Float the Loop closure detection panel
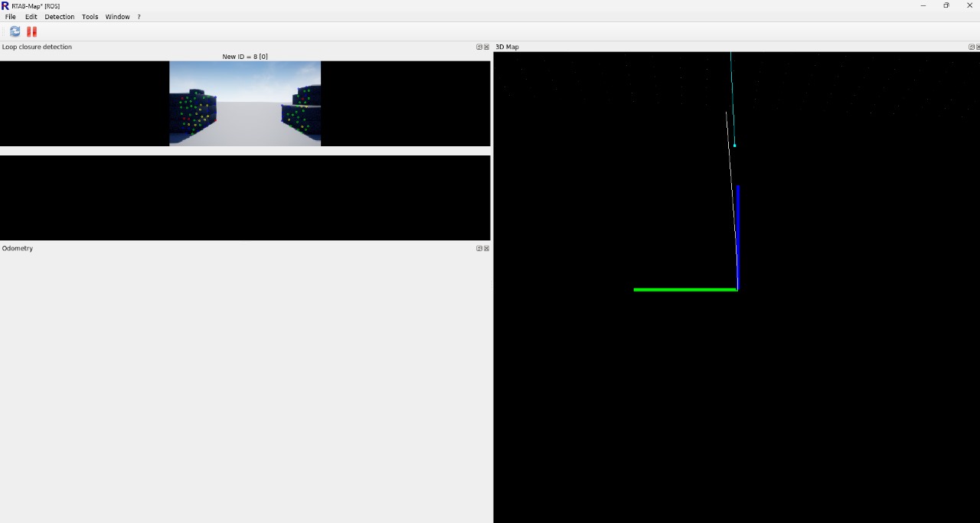This screenshot has height=523, width=980. pos(479,47)
